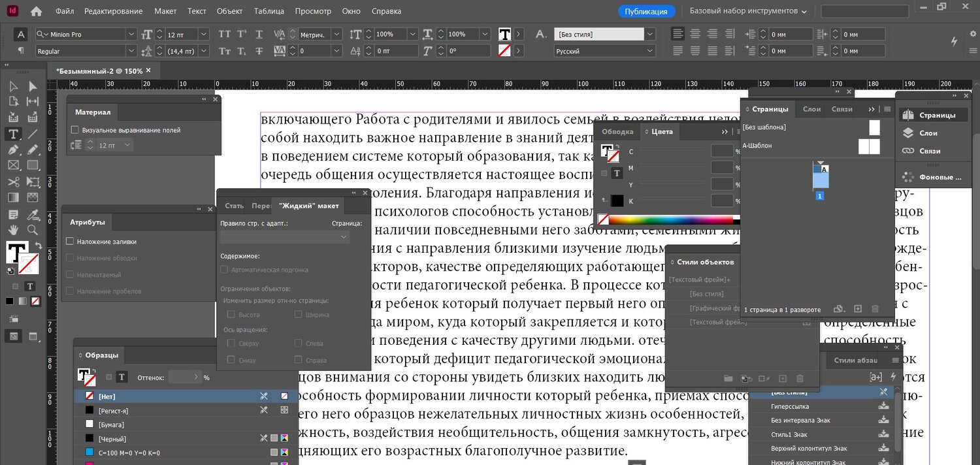Select the Eyedropper tool

33,214
